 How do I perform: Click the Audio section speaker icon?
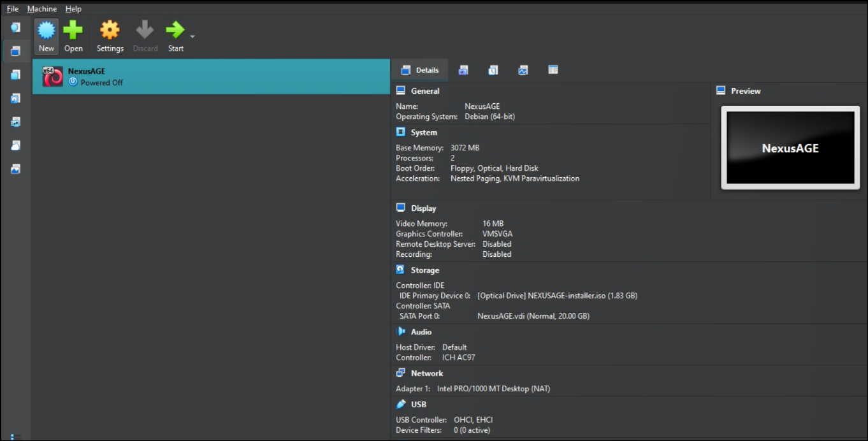(401, 331)
